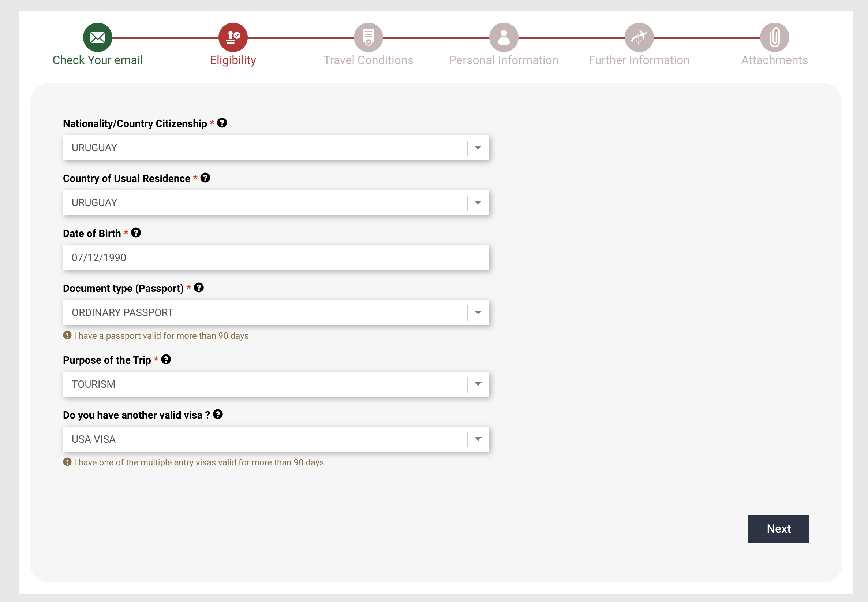The image size is (868, 602).
Task: Click the Eligibility stamp step icon
Action: (233, 37)
